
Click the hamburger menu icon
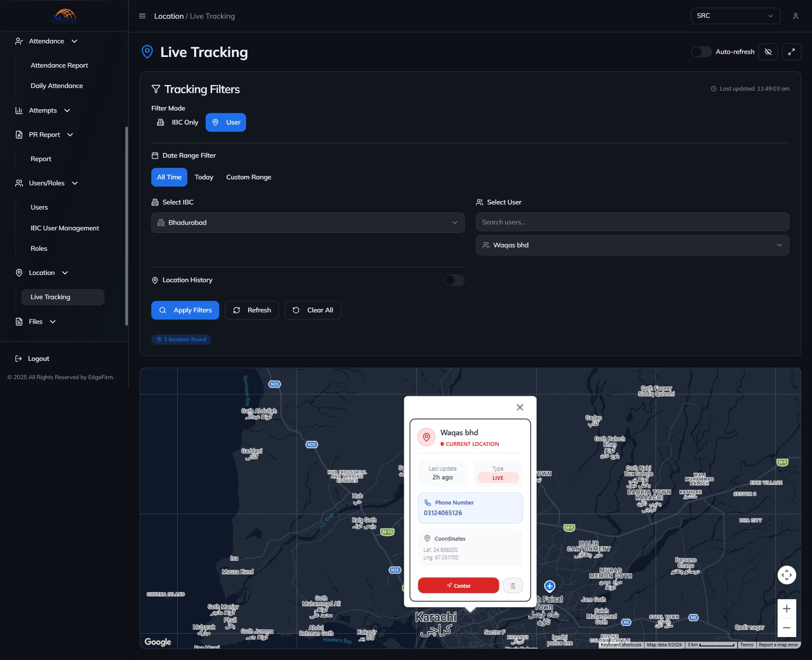pos(142,16)
